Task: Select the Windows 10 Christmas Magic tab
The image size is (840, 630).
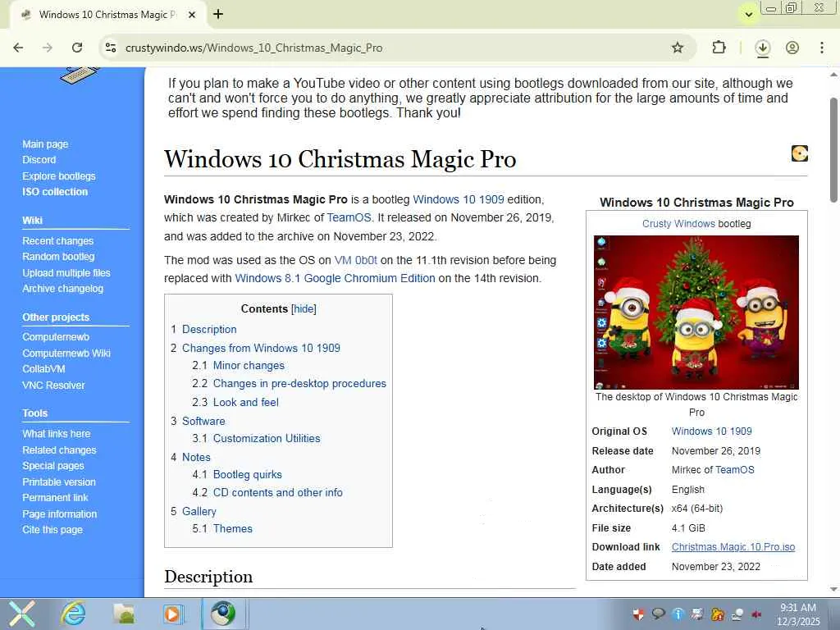Action: (106, 15)
